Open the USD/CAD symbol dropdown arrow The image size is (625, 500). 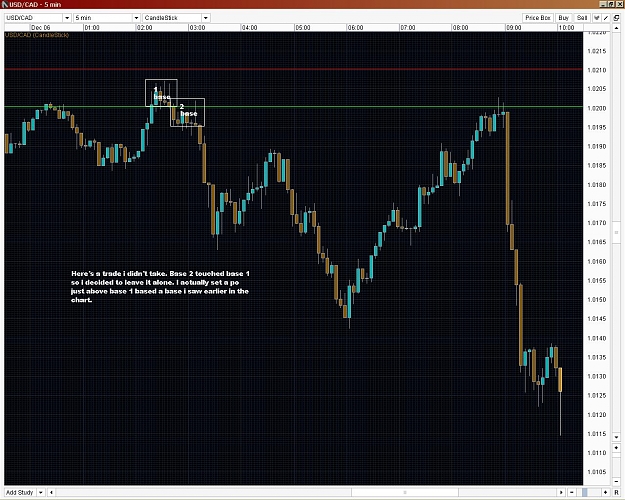[67, 18]
